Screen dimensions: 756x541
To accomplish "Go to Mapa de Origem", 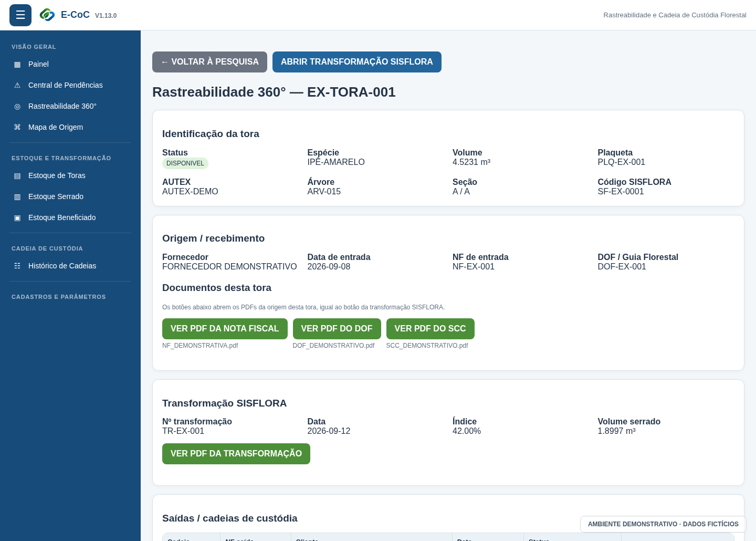I will pos(70,127).
